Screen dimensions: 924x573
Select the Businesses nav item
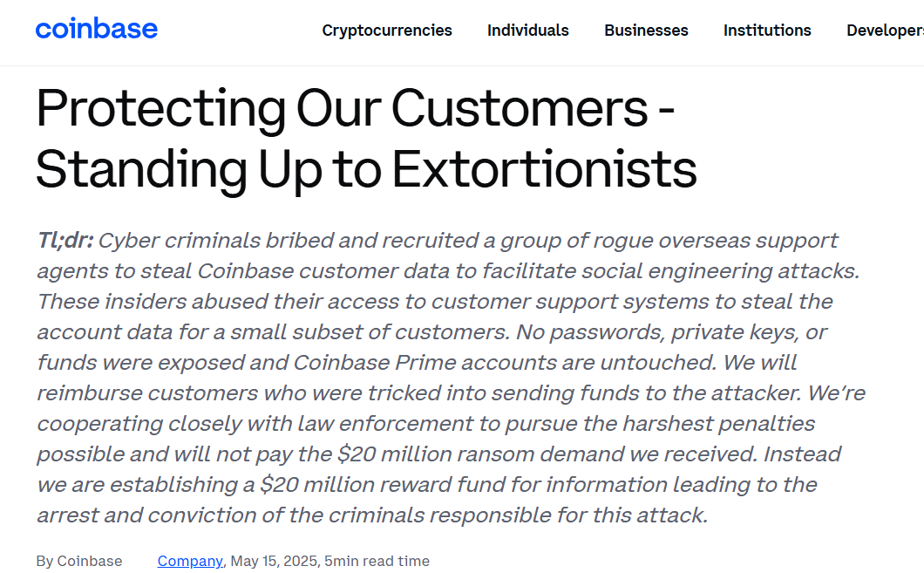(x=647, y=30)
